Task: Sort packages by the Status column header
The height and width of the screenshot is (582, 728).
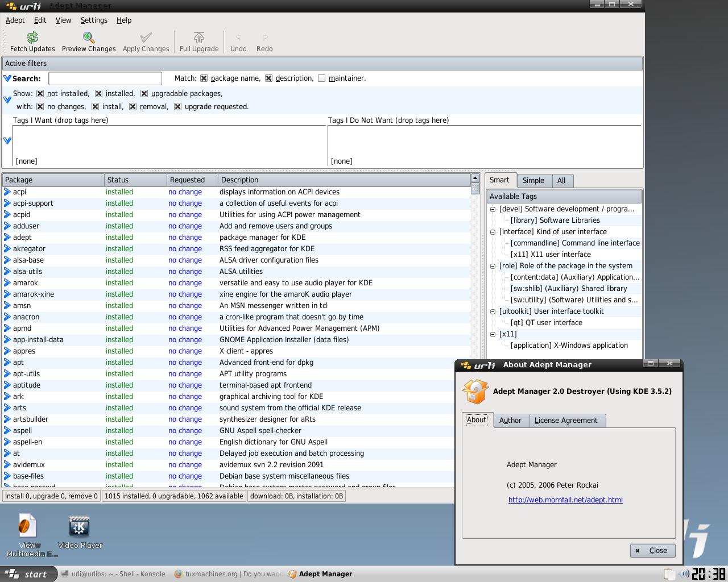Action: coord(135,180)
